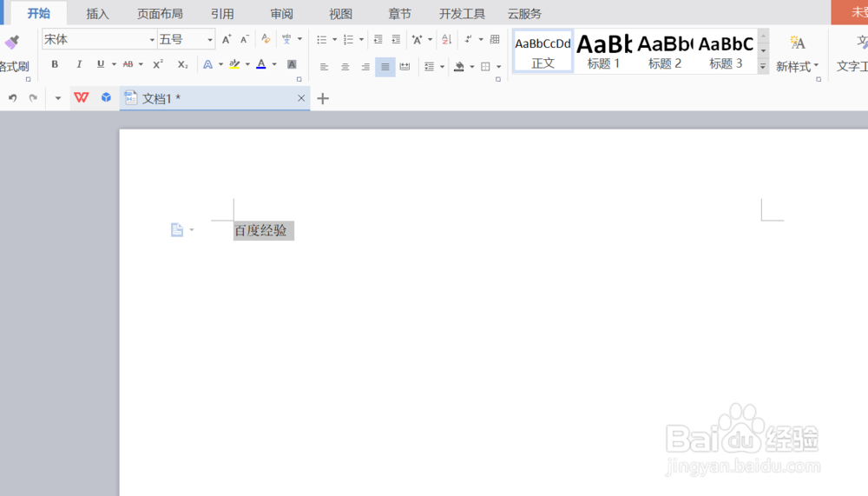Screen dimensions: 868x496
Task: Clear formatting with eraser icon
Action: point(266,39)
